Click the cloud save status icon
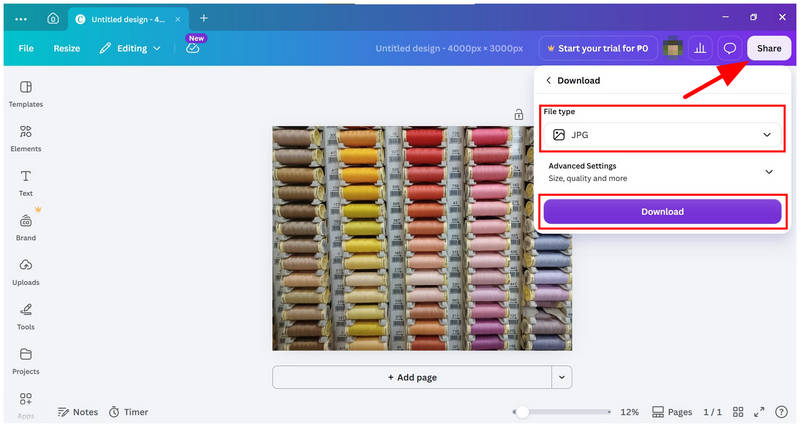800x427 pixels. [192, 48]
